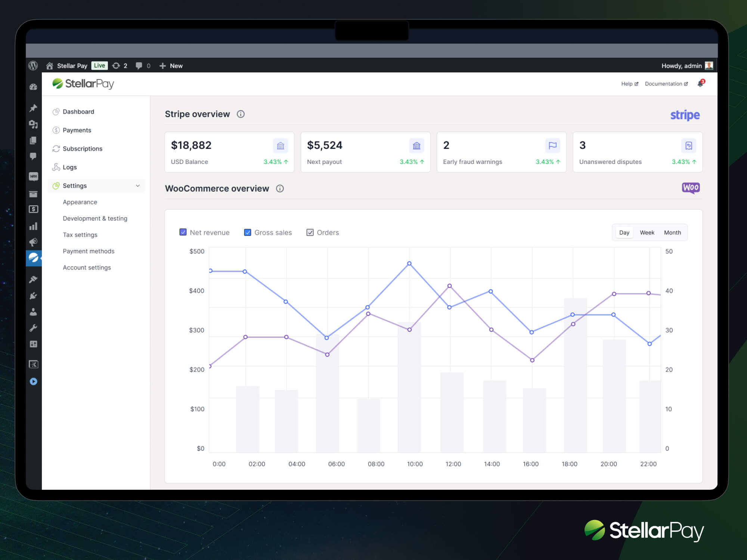Open the Subscriptions menu item
Image resolution: width=747 pixels, height=560 pixels.
(83, 149)
